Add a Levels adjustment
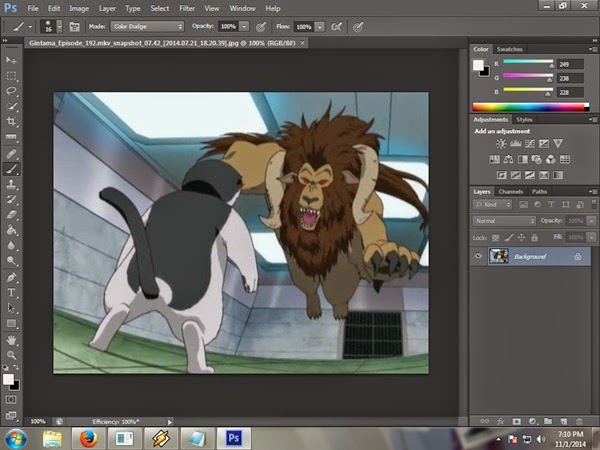The image size is (600, 450). (x=515, y=144)
